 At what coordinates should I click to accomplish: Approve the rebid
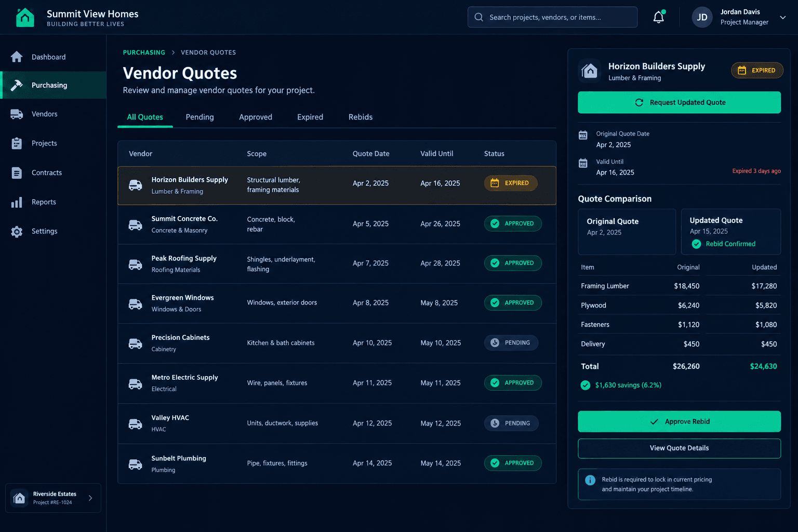(679, 421)
